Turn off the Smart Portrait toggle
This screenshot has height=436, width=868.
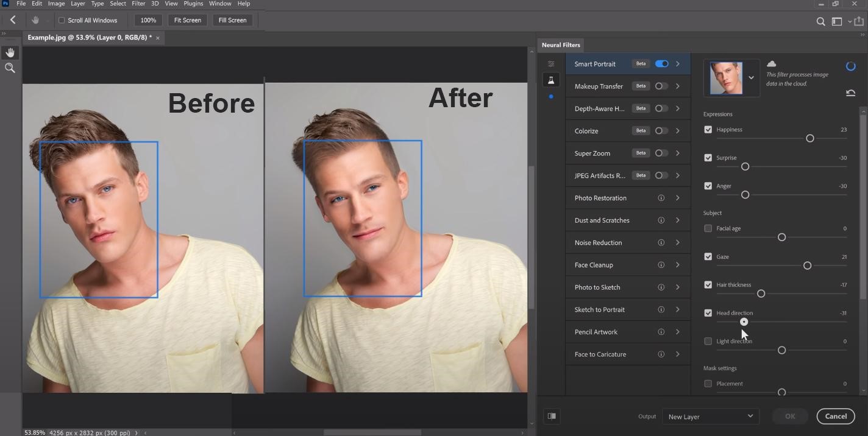[x=661, y=63]
